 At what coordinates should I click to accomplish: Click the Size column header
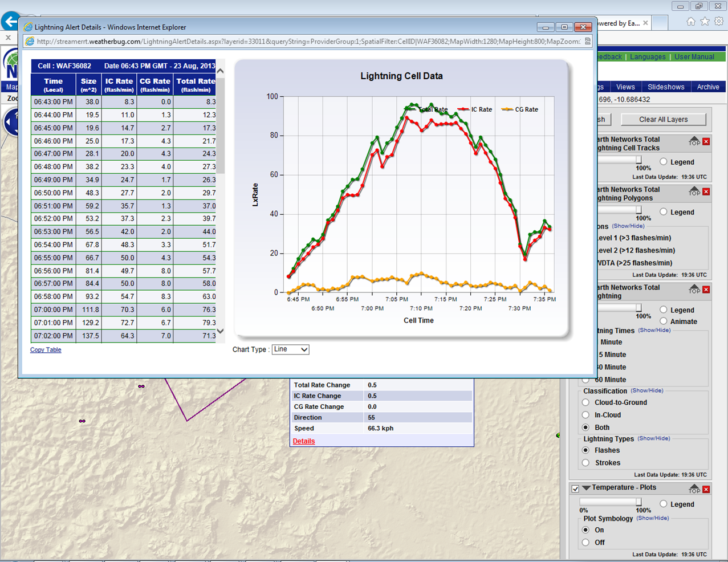click(88, 84)
